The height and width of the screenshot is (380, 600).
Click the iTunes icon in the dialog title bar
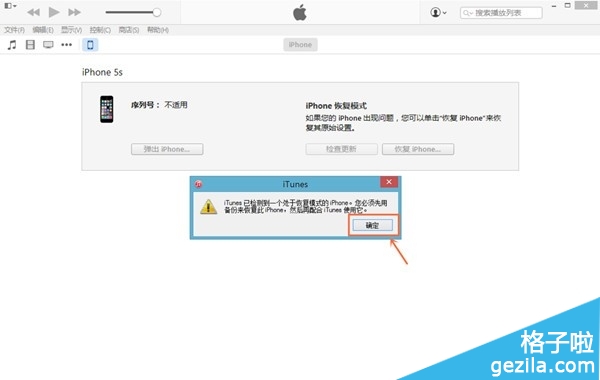(198, 184)
